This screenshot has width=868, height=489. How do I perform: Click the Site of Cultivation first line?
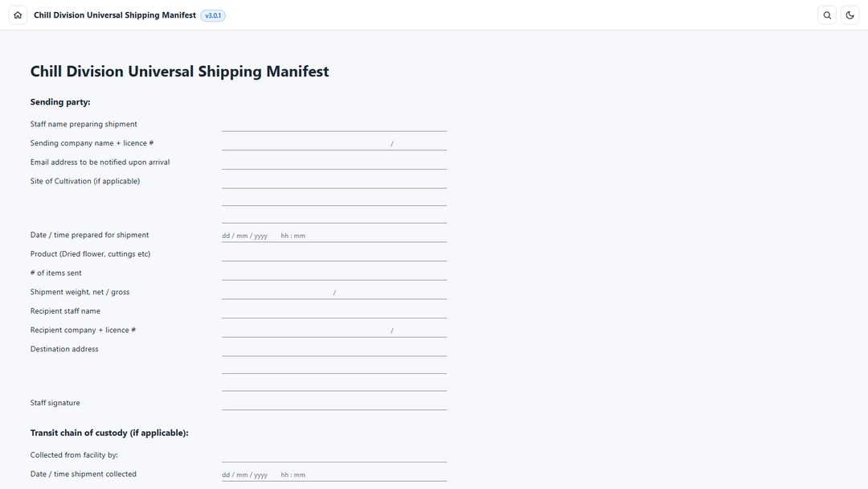(334, 181)
